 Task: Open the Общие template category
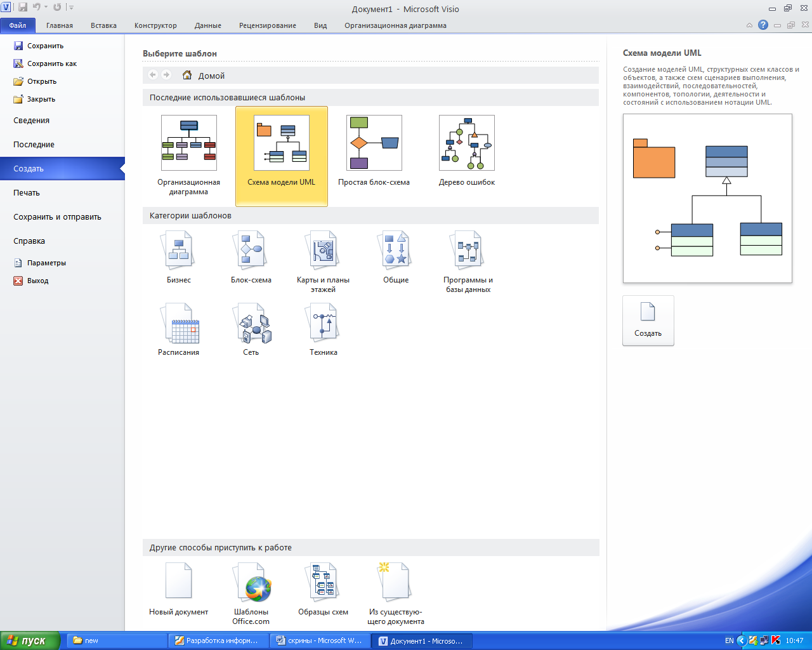396,257
